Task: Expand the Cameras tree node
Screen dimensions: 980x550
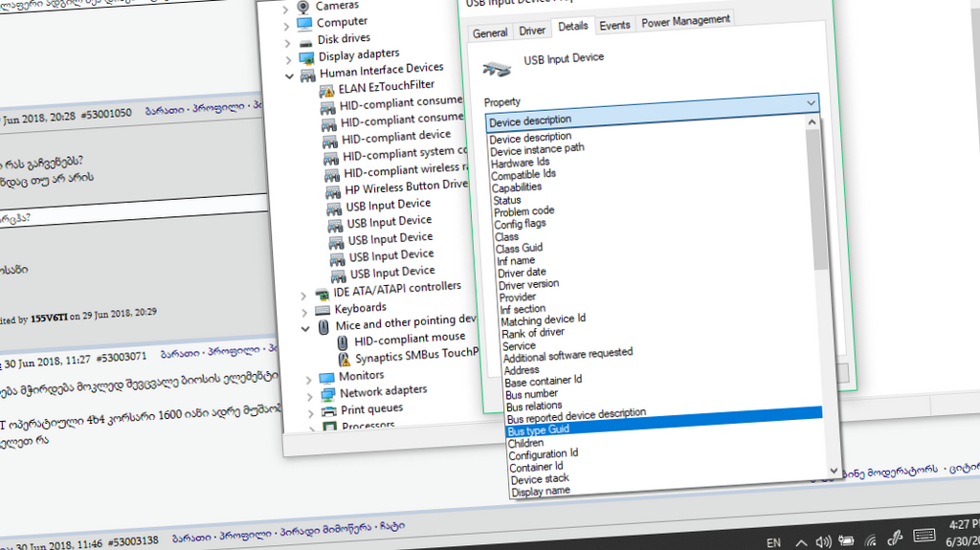Action: [285, 10]
